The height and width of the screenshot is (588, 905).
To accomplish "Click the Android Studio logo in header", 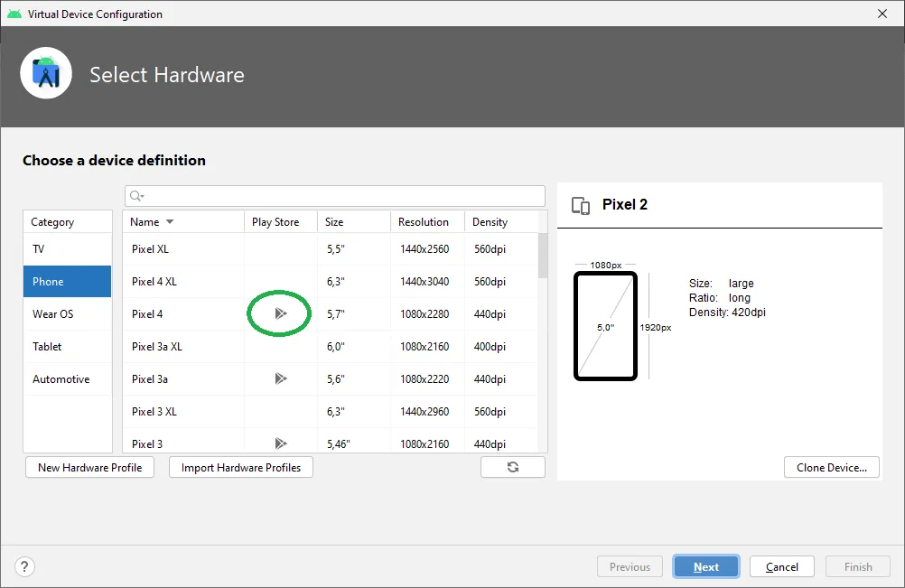I will pos(46,73).
